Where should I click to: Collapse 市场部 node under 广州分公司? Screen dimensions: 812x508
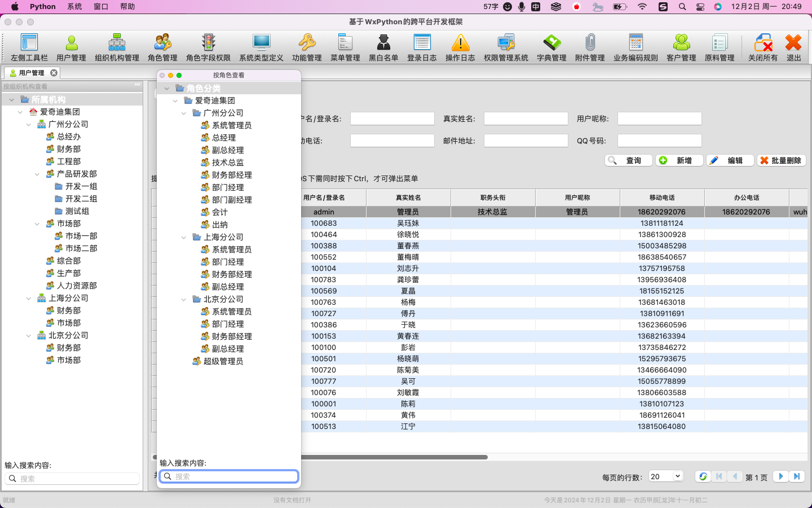pos(37,224)
